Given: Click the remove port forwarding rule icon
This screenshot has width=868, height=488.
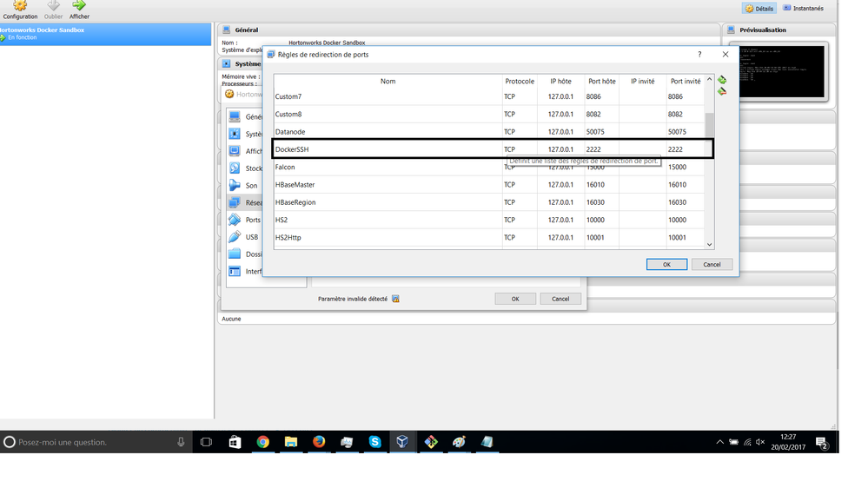Looking at the screenshot, I should (722, 91).
